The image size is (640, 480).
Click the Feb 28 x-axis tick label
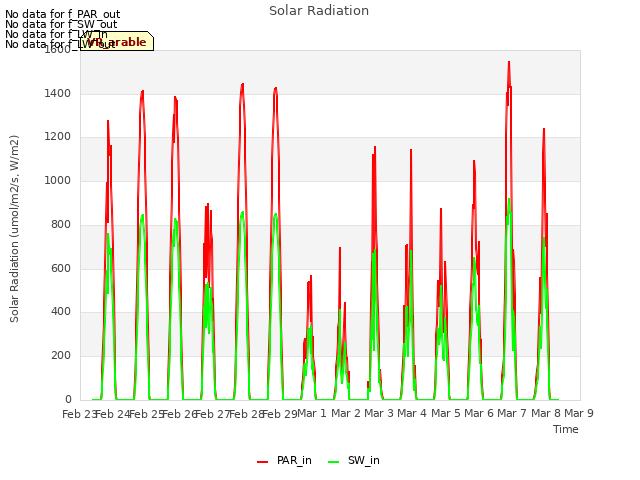pos(247,414)
